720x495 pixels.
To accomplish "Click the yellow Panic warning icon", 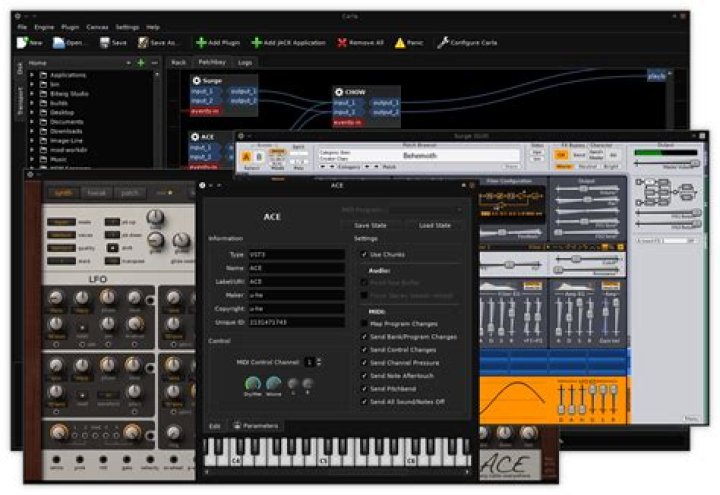I will point(400,43).
